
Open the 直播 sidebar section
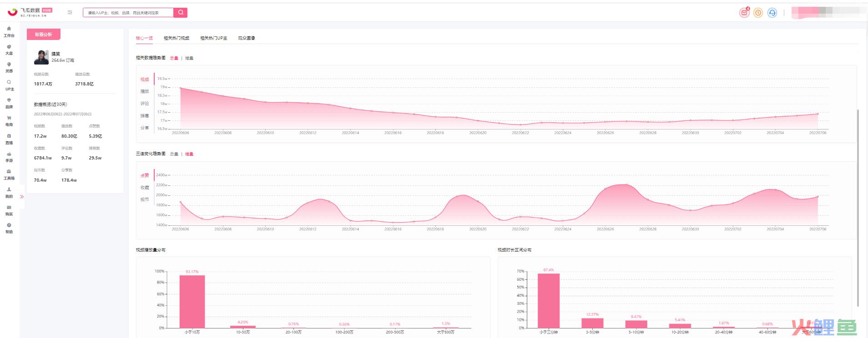click(x=9, y=139)
